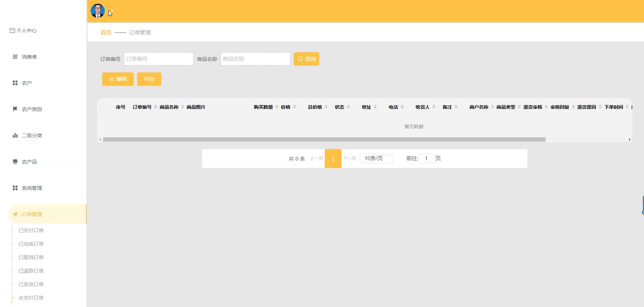Image resolution: width=644 pixels, height=307 pixels.
Task: Go to the 首页 breadcrumb link
Action: click(106, 33)
